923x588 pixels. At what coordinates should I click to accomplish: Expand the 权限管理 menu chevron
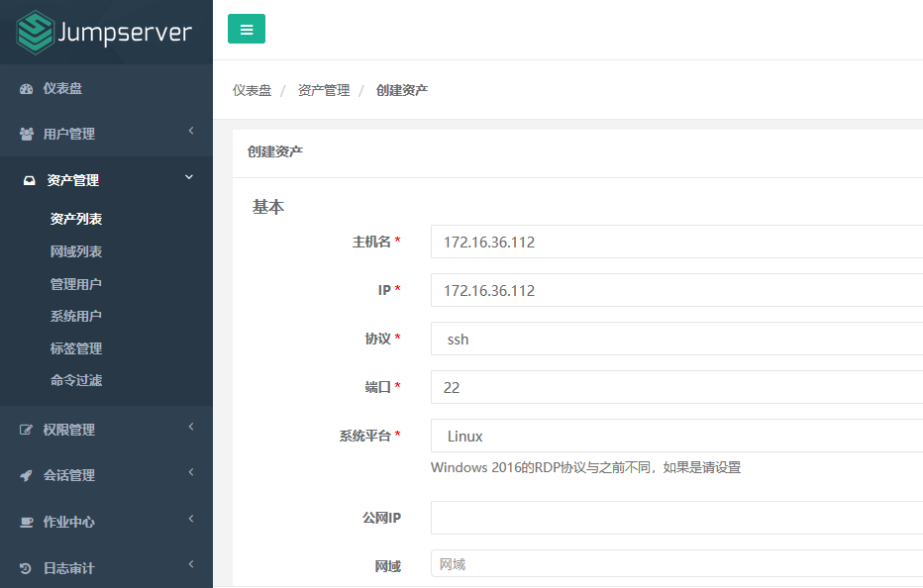tap(190, 428)
